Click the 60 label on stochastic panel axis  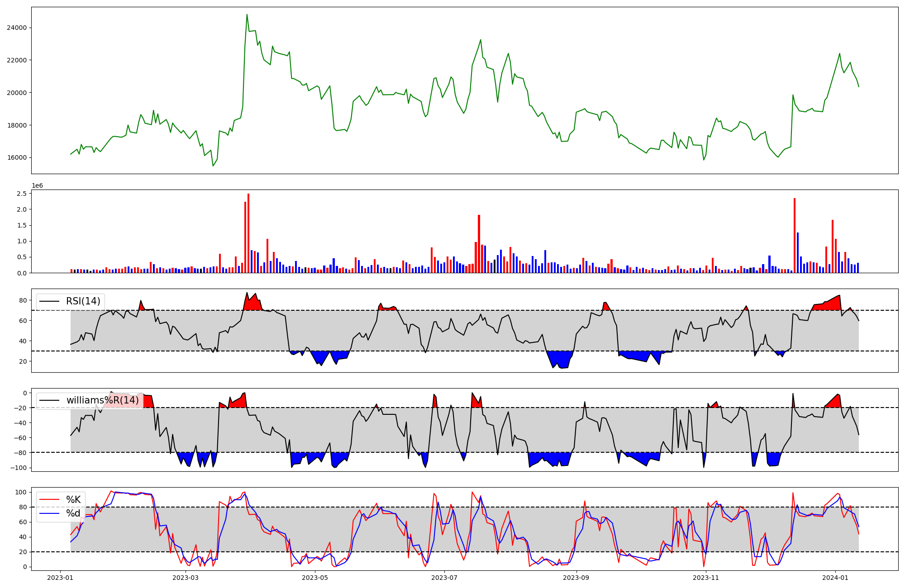click(23, 522)
